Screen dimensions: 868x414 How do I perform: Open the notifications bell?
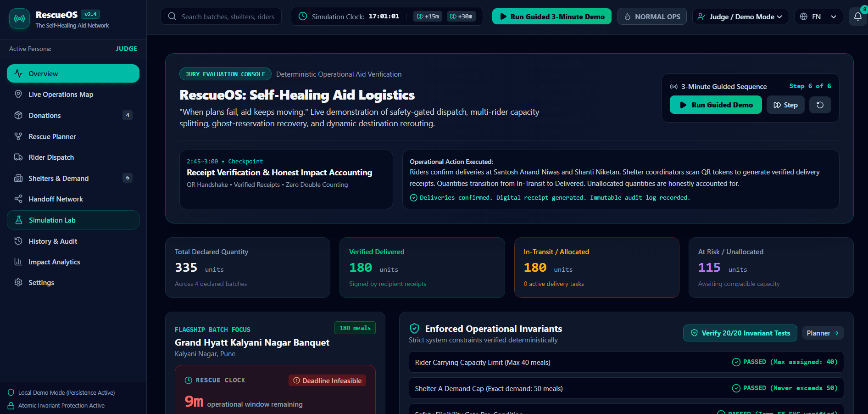pyautogui.click(x=857, y=17)
